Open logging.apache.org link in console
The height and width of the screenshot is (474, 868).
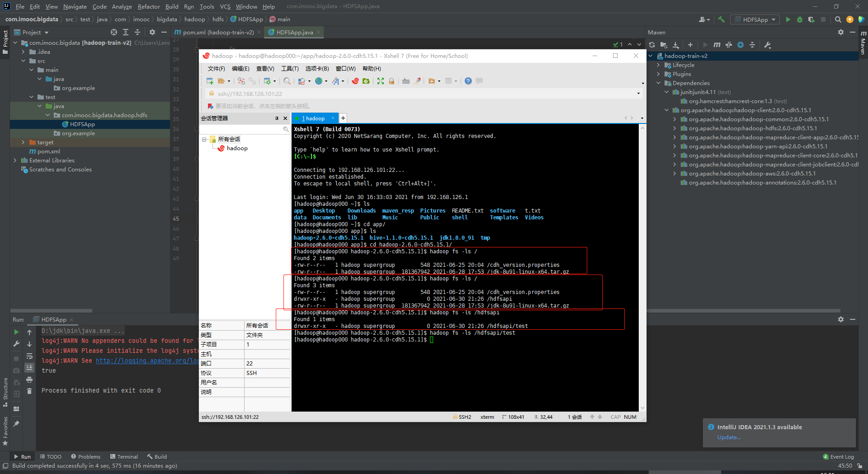147,360
